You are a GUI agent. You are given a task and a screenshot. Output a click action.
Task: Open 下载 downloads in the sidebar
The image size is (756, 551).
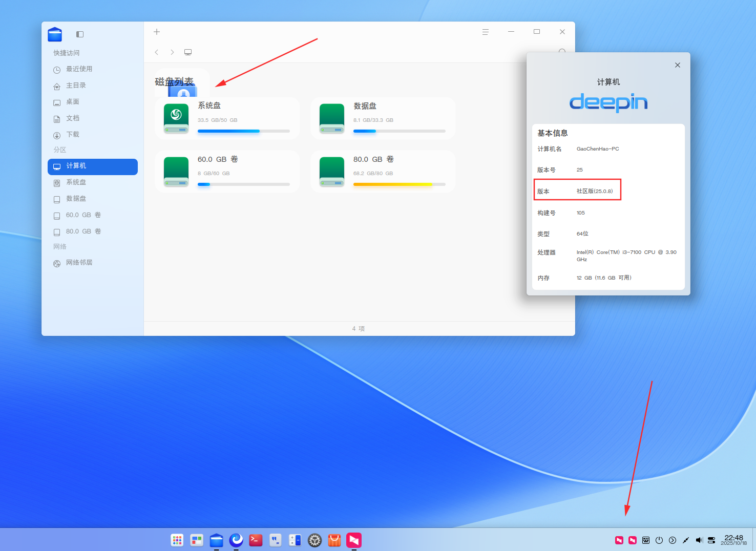(93, 135)
